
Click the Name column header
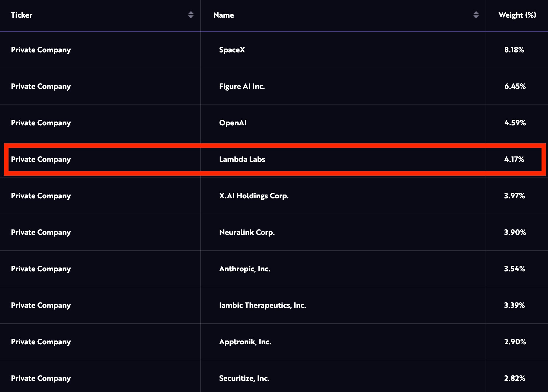[x=224, y=15]
